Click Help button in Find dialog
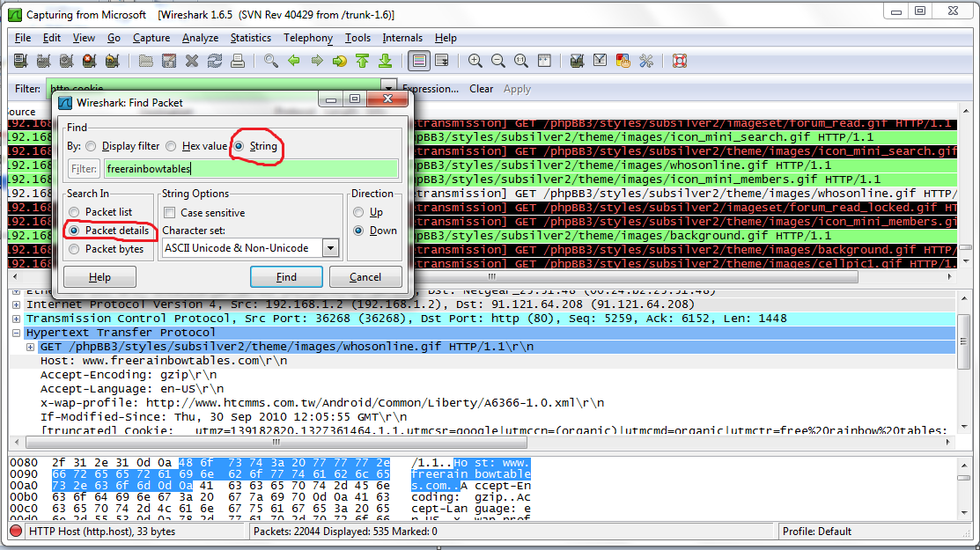This screenshot has width=980, height=550. tap(99, 277)
